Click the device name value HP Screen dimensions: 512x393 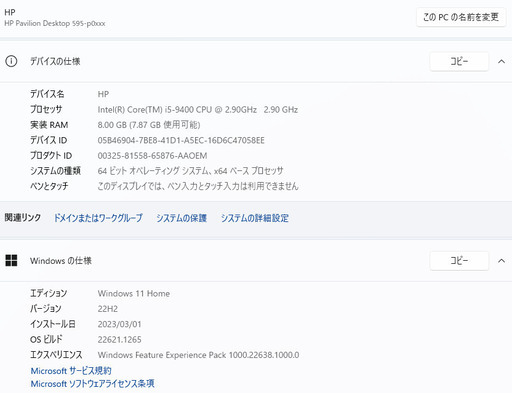pos(103,94)
